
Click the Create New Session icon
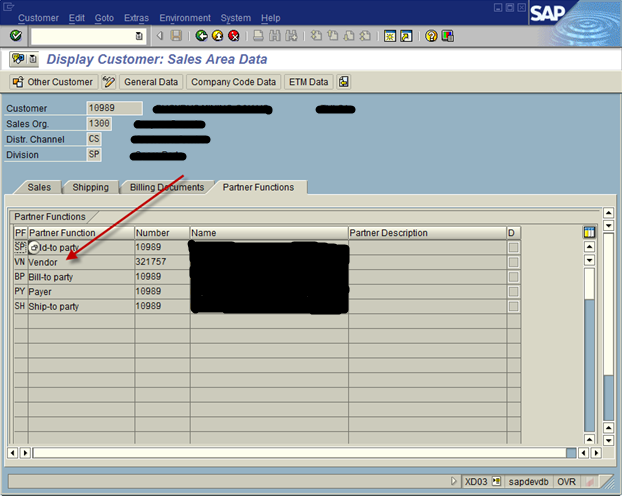tap(390, 36)
